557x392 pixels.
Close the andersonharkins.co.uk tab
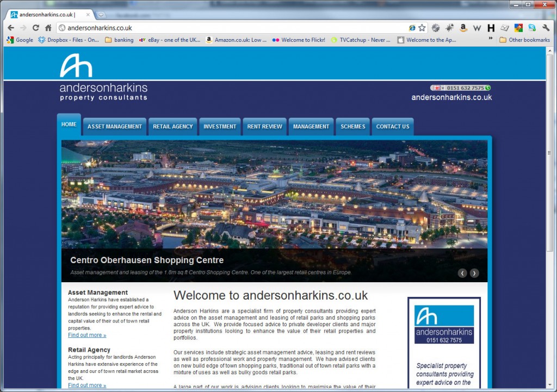click(x=88, y=15)
